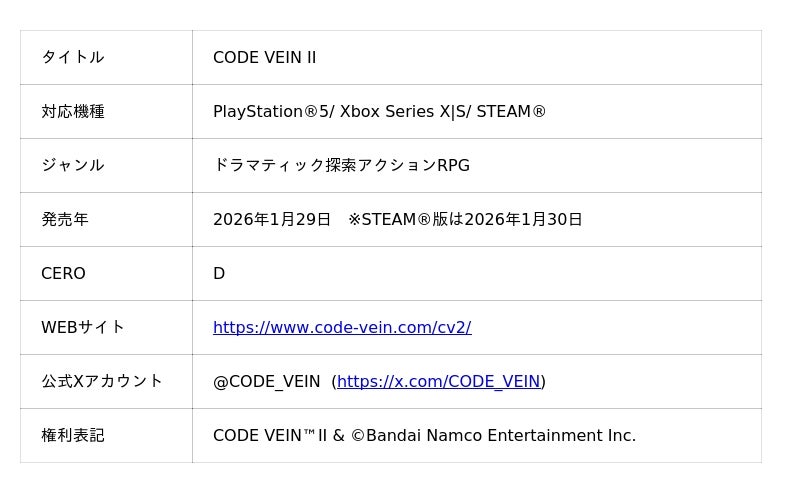Click the ドラマティック探索アクションRPG genre text
The image size is (800, 493).
[341, 166]
